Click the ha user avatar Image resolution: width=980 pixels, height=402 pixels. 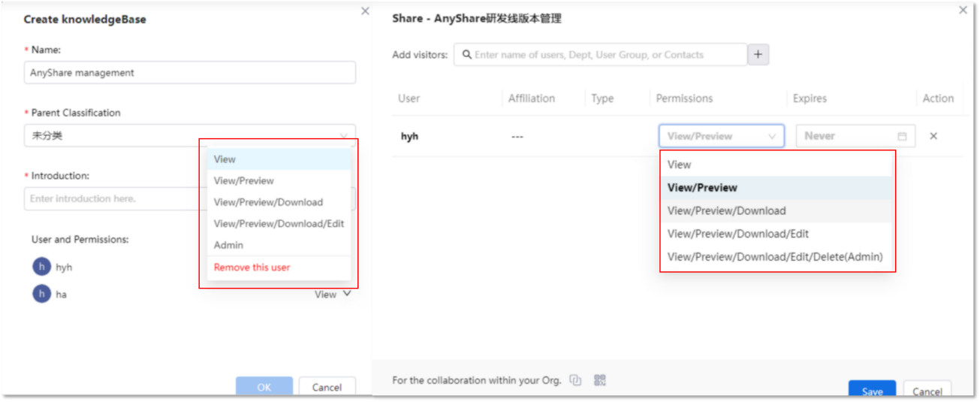(x=41, y=294)
